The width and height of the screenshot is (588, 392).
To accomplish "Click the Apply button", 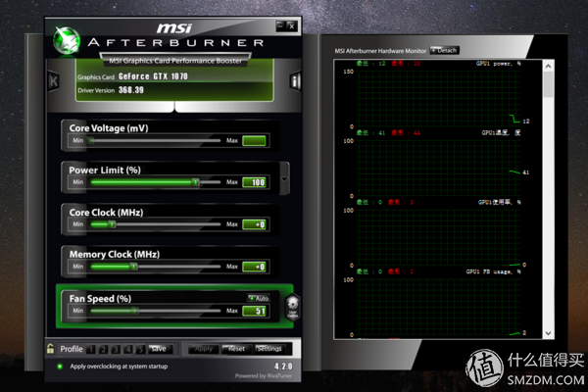I will click(204, 349).
